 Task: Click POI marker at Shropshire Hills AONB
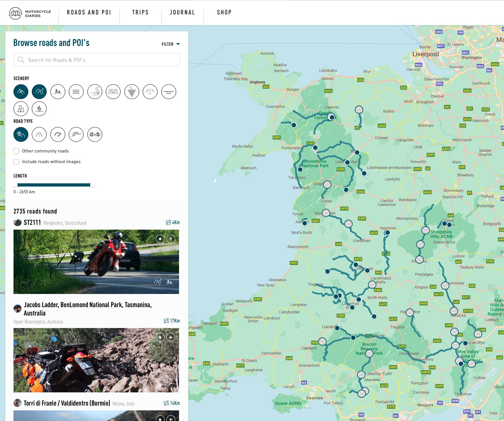pos(426,230)
